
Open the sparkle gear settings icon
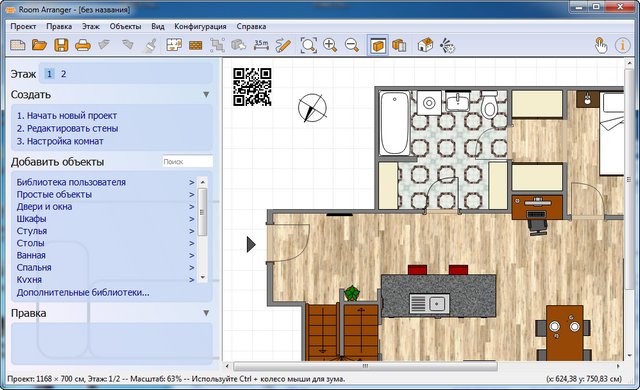coord(447,45)
